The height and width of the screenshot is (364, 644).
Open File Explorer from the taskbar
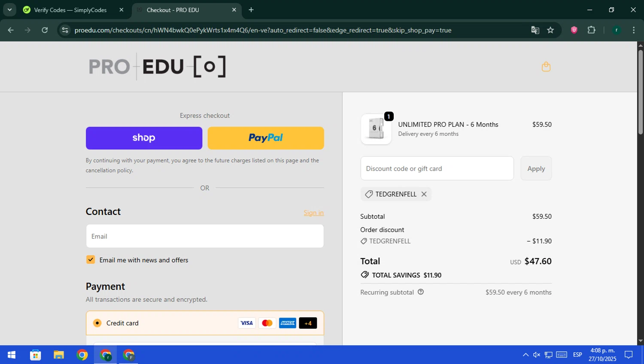59,355
